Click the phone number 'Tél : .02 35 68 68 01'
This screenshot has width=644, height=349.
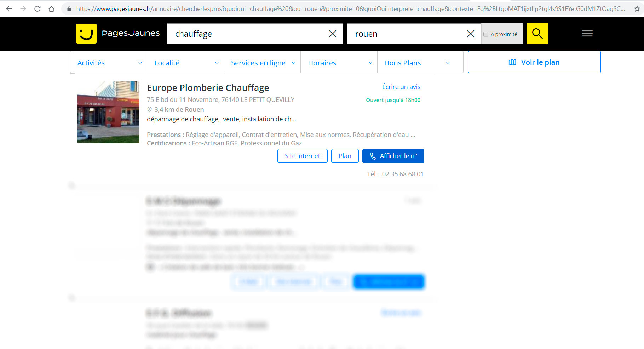pyautogui.click(x=395, y=174)
